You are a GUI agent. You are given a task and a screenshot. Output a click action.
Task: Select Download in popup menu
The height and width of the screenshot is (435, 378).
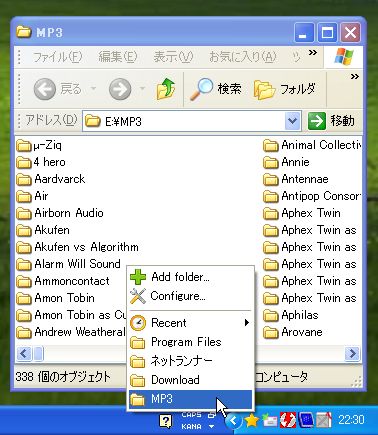coord(190,380)
